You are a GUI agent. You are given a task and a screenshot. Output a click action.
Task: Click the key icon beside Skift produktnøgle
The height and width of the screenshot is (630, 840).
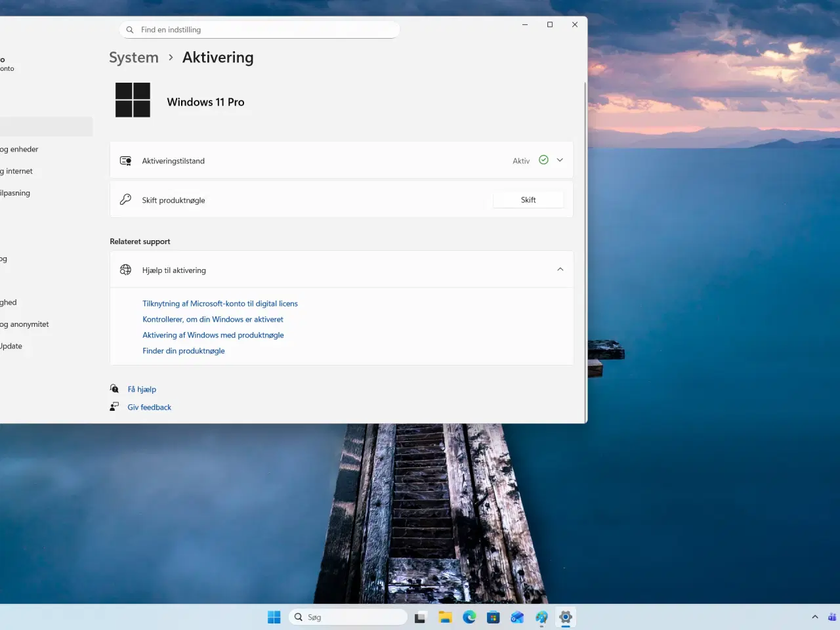(x=125, y=199)
